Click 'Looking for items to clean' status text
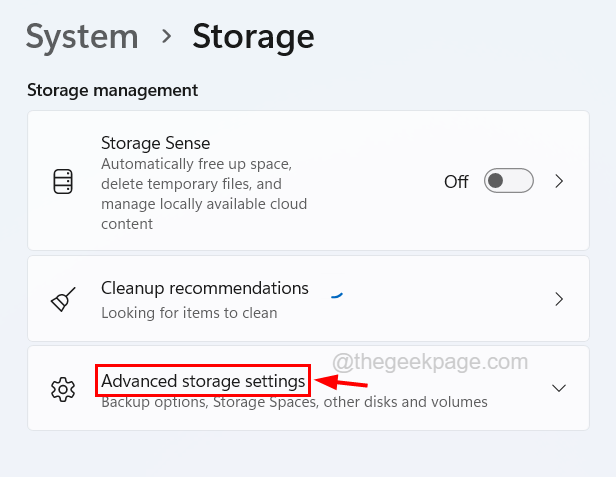Image resolution: width=616 pixels, height=477 pixels. 189,312
